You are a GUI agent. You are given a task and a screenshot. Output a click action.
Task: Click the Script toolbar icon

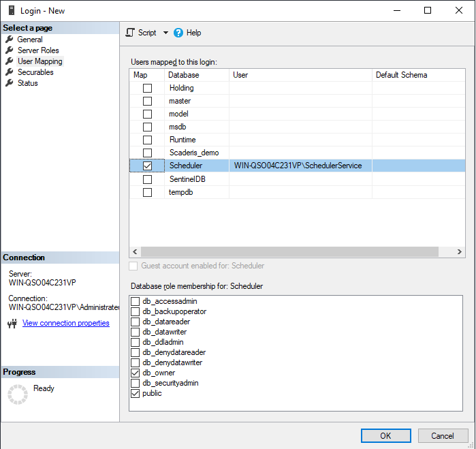click(x=131, y=33)
